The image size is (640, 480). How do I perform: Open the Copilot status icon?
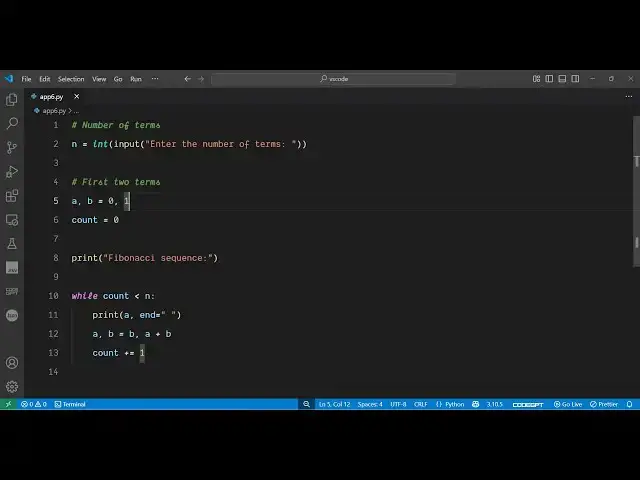point(476,404)
